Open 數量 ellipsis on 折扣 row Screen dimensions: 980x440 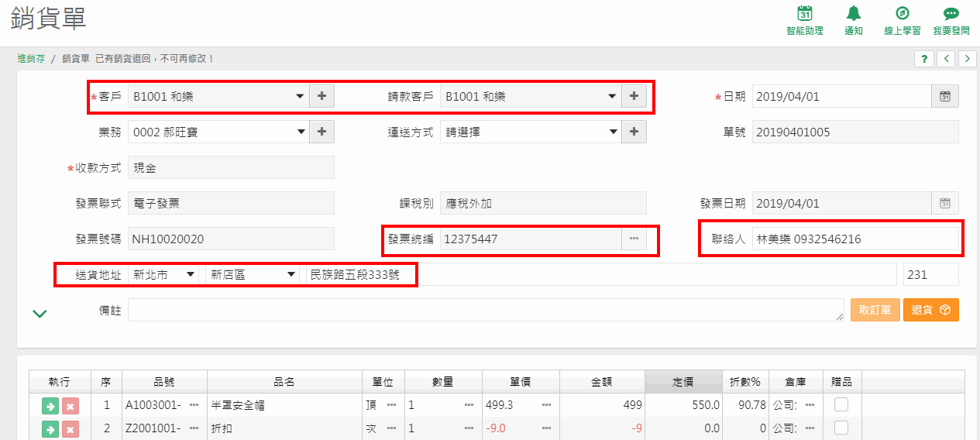(469, 428)
